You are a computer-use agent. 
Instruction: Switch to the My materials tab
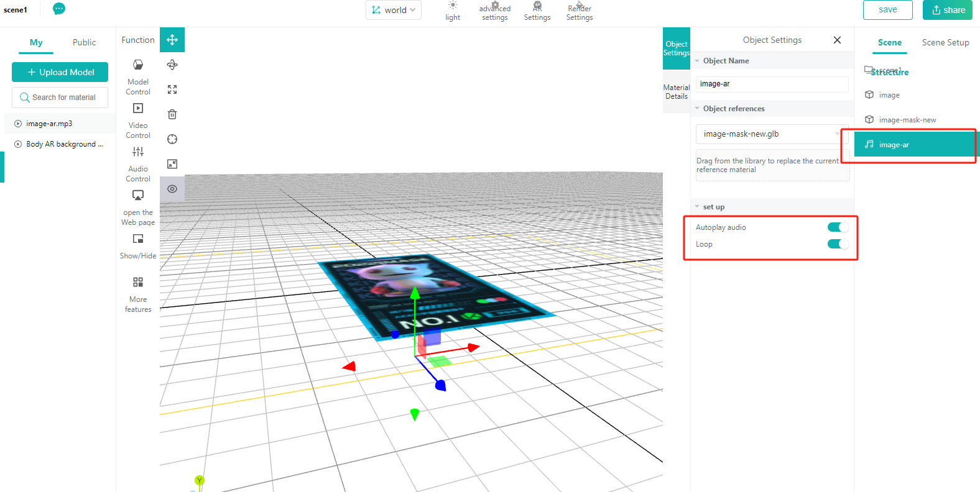[x=36, y=42]
